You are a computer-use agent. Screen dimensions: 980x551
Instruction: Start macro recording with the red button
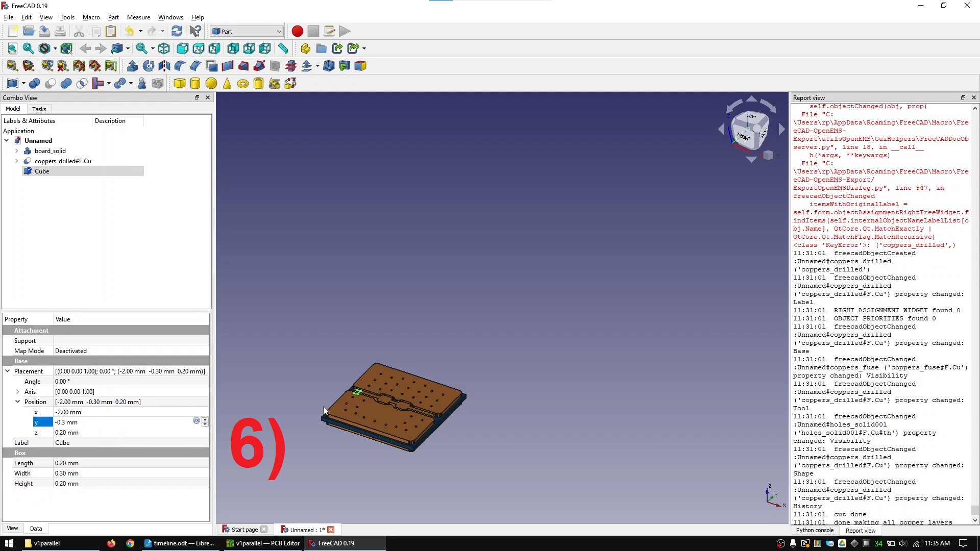pos(298,31)
